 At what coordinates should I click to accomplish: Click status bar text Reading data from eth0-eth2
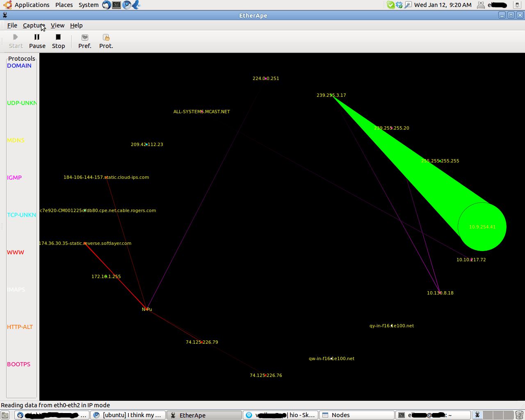[55, 405]
